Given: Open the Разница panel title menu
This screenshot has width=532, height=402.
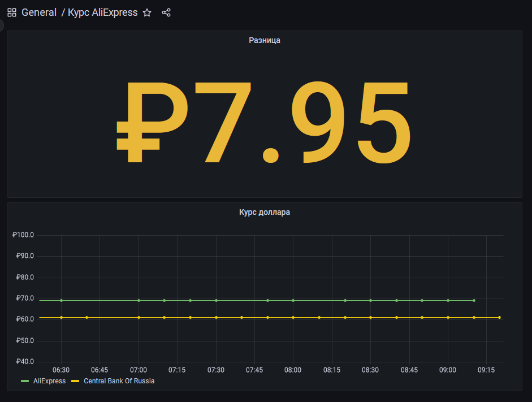Looking at the screenshot, I should (265, 40).
